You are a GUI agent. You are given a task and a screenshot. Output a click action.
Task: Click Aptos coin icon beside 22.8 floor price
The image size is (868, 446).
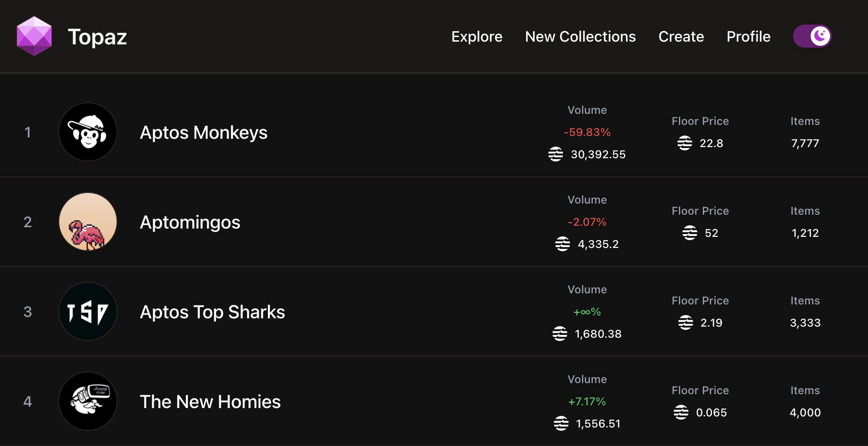pyautogui.click(x=685, y=143)
